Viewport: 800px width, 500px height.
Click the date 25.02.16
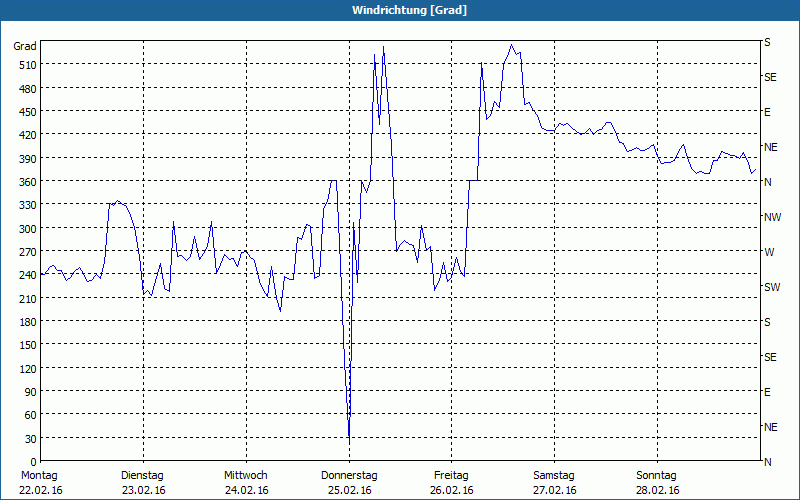point(349,490)
